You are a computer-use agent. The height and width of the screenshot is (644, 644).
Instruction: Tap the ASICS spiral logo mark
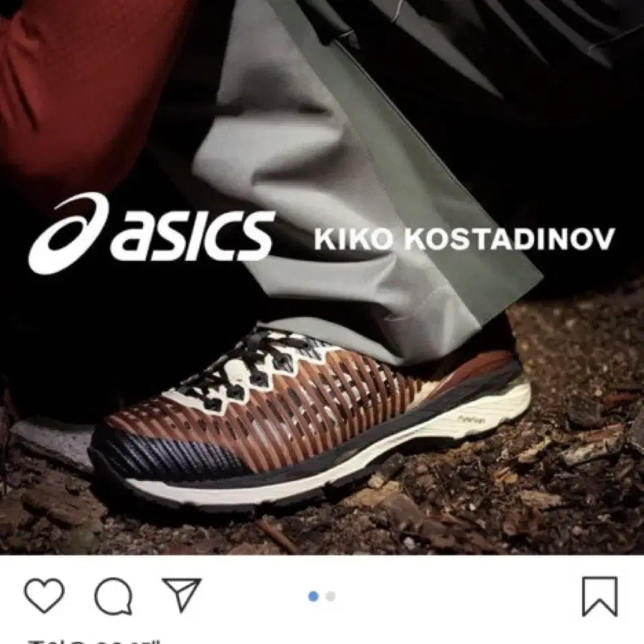(68, 233)
